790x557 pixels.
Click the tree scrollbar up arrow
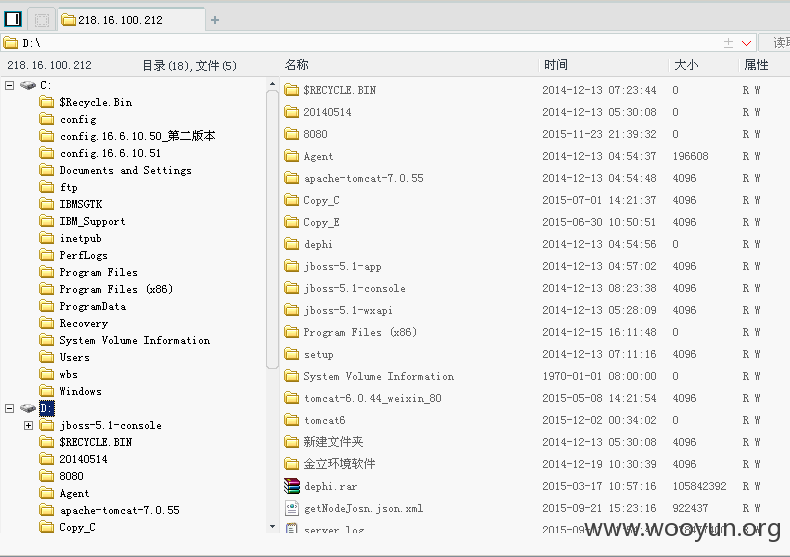point(273,84)
